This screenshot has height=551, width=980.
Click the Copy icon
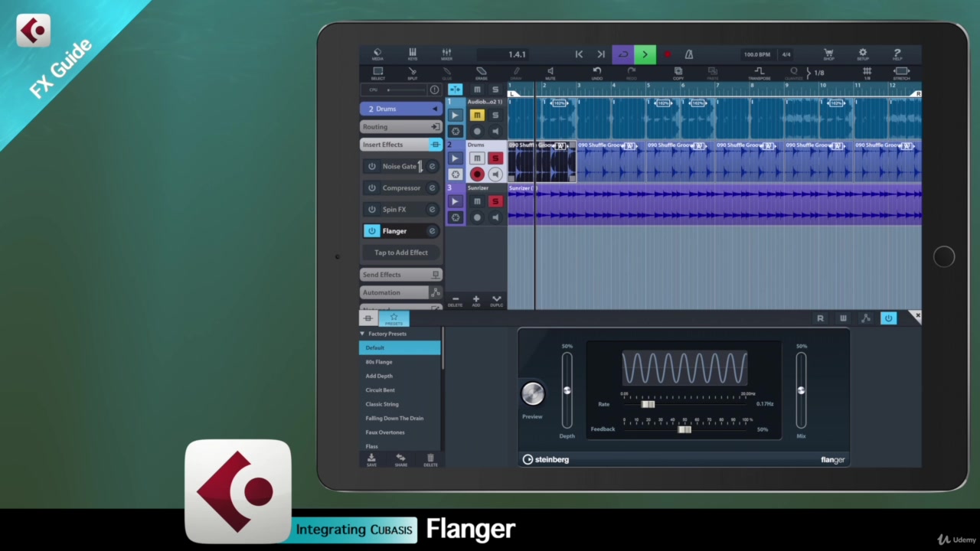pos(678,73)
